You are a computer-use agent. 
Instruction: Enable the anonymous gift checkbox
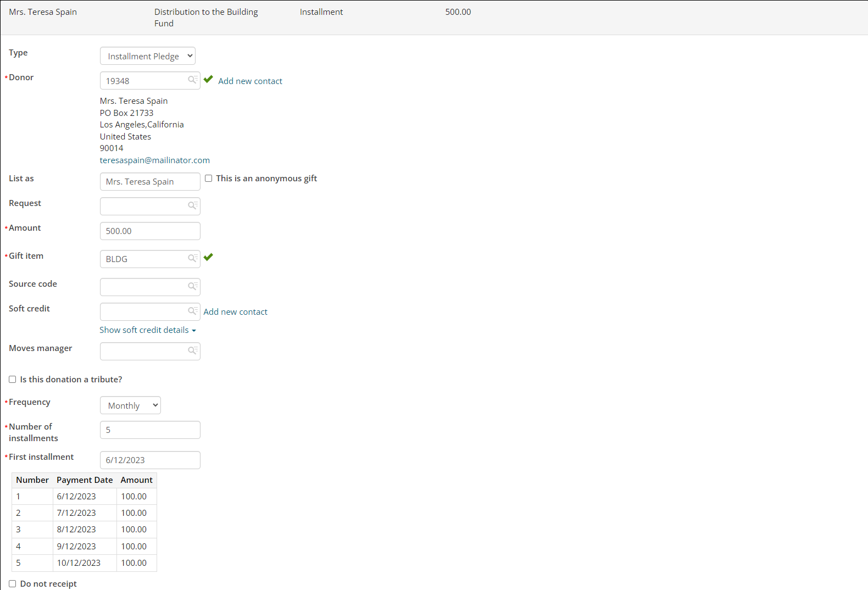(x=209, y=179)
